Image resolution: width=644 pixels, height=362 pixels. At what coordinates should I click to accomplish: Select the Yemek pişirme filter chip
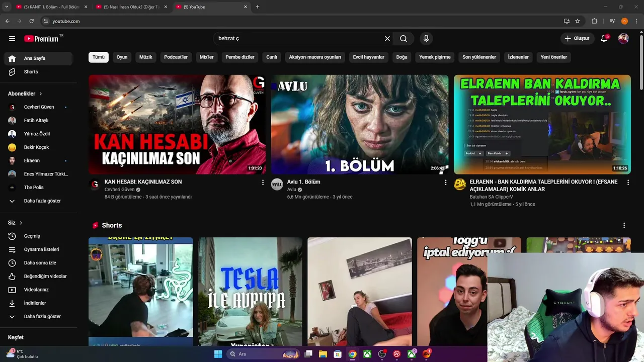pos(435,57)
